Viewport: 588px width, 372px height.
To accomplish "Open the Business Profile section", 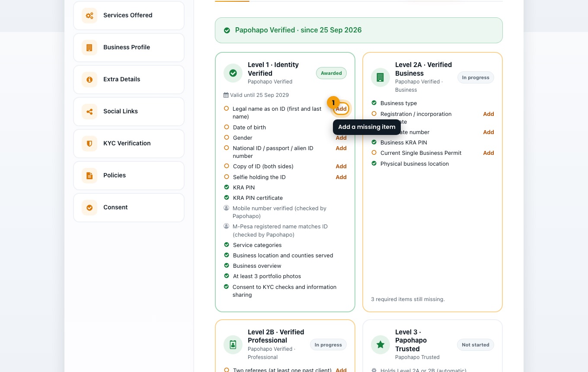I will (x=129, y=48).
